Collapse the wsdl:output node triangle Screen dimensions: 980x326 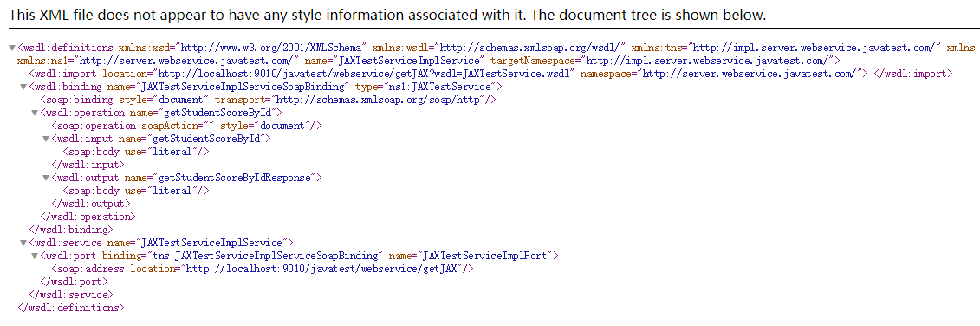pos(46,178)
